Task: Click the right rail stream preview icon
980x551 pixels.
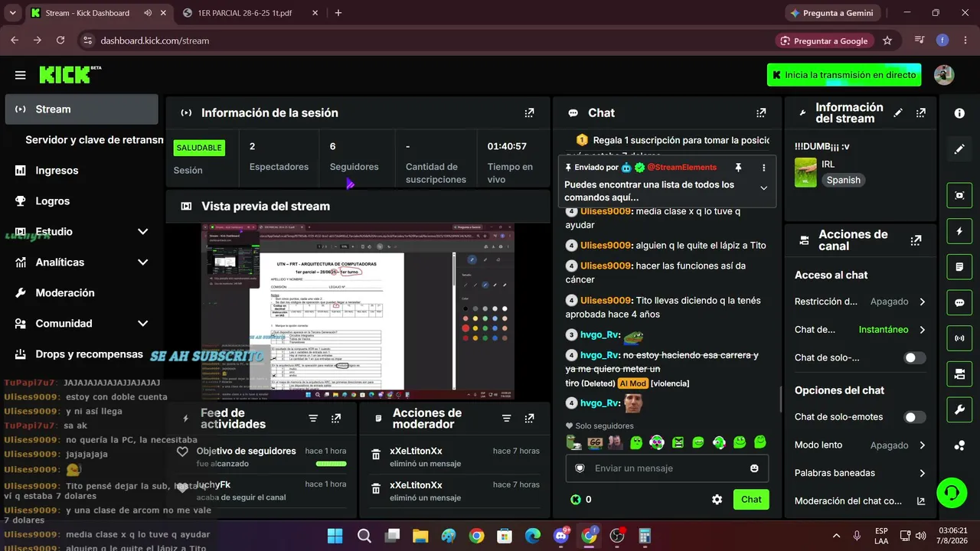Action: tap(959, 195)
